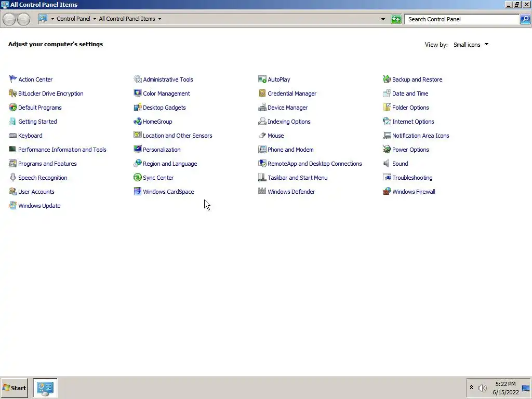Click the Sync Center green icon
532x399 pixels.
pos(137,178)
